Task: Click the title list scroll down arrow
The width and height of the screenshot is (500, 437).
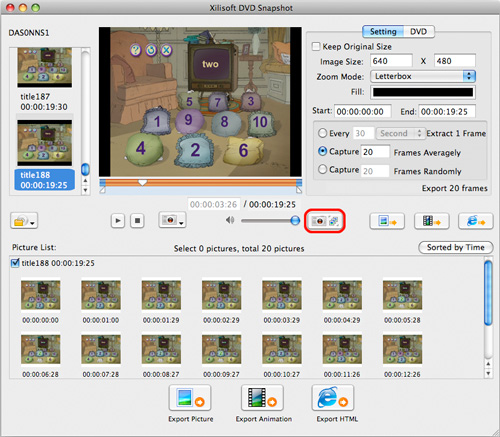Action: coord(85,190)
